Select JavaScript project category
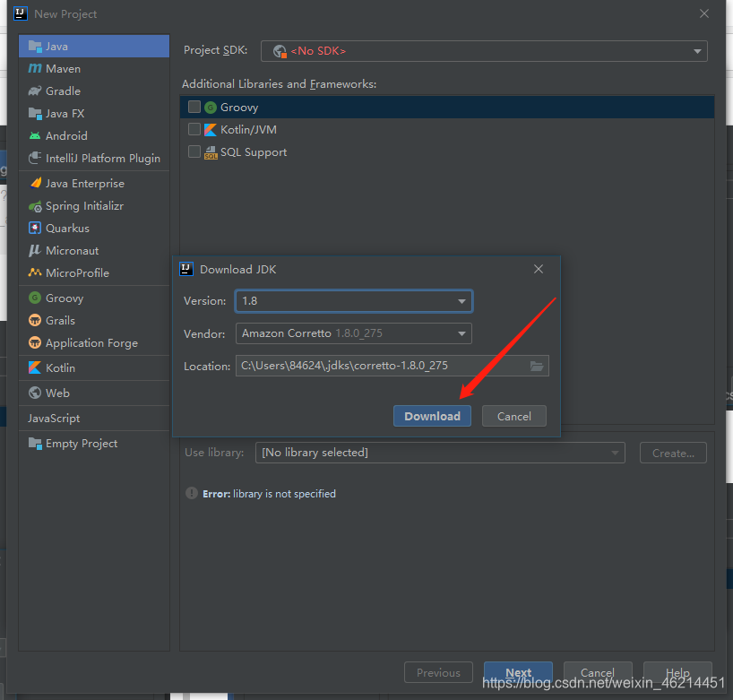The width and height of the screenshot is (733, 700). click(x=54, y=418)
